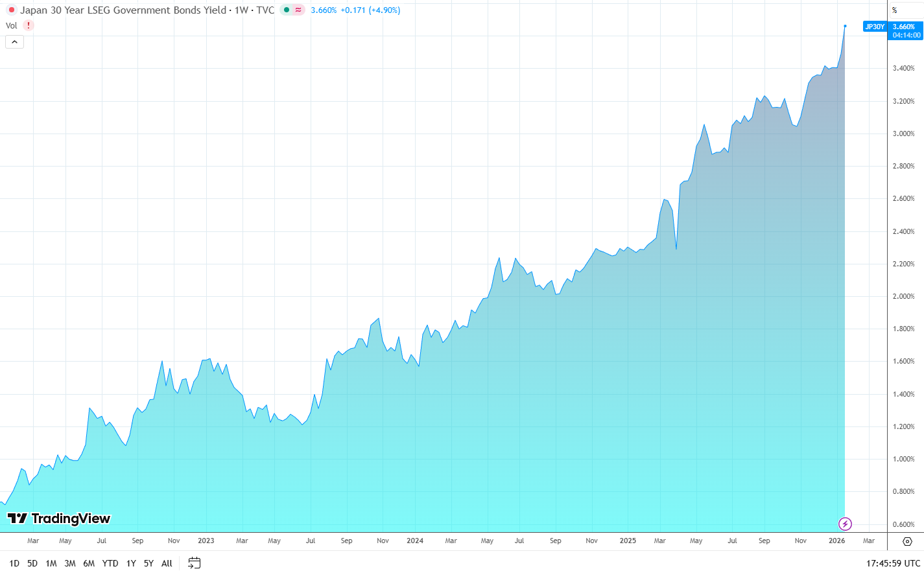The height and width of the screenshot is (571, 924).
Task: Click the TradingView logo watermark
Action: click(x=59, y=519)
